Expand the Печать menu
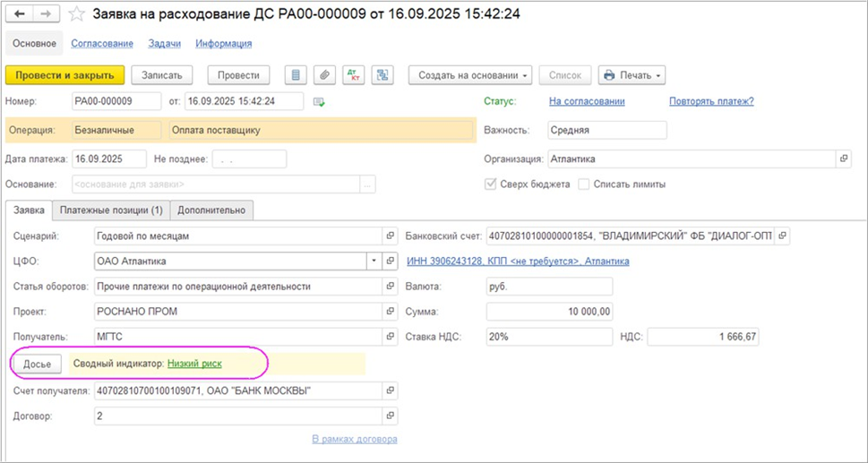 (632, 75)
